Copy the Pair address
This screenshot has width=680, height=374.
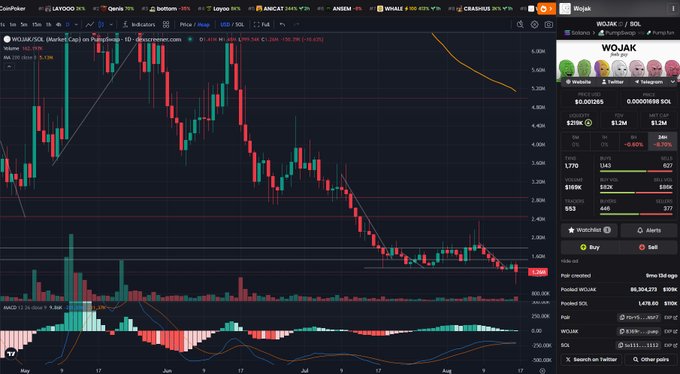(x=639, y=318)
